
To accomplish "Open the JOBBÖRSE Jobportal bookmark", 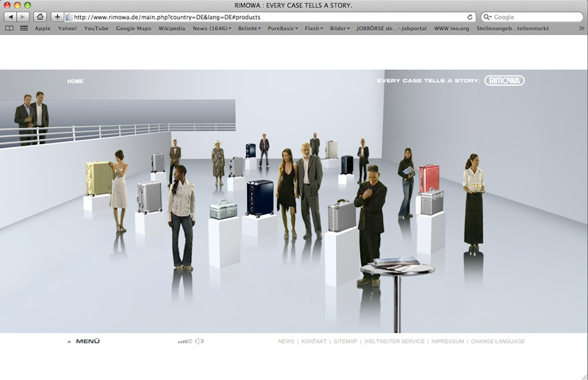I will [392, 28].
